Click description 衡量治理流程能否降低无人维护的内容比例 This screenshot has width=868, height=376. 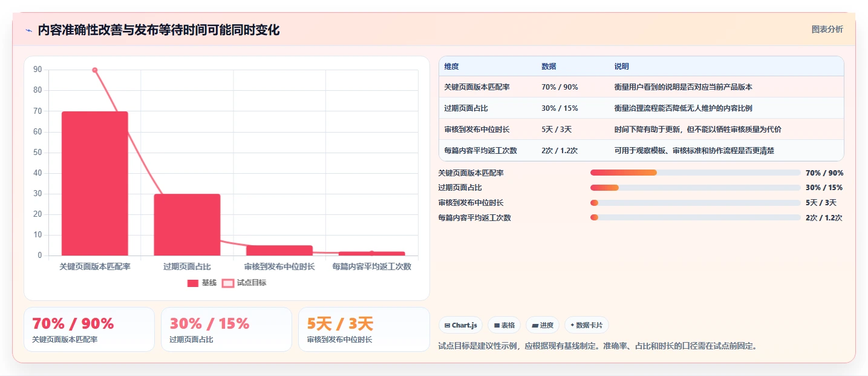point(684,108)
